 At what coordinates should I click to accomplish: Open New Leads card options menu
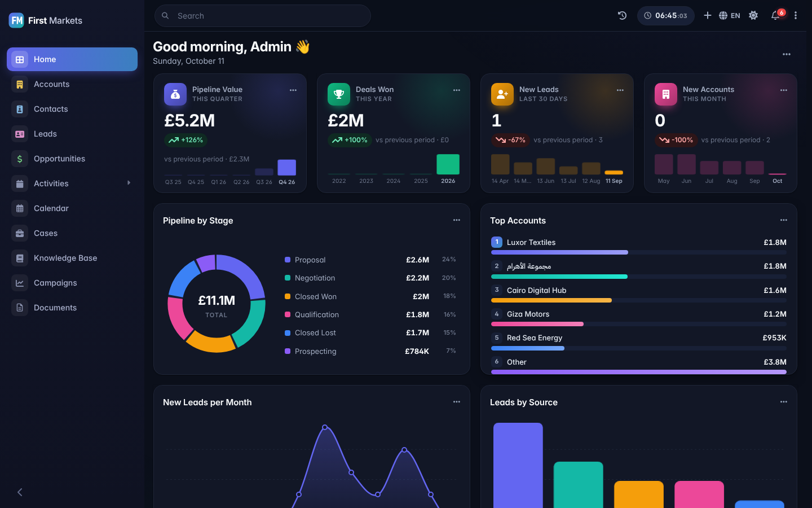click(620, 90)
